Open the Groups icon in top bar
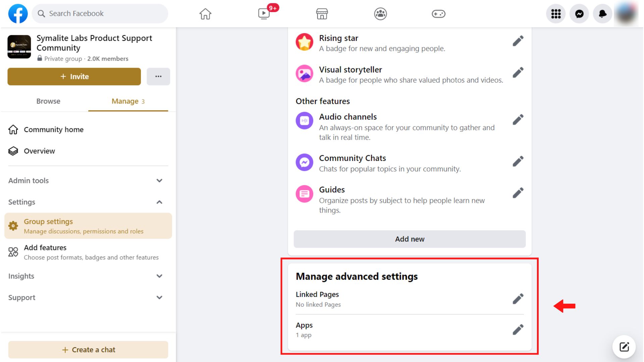 [x=380, y=14]
